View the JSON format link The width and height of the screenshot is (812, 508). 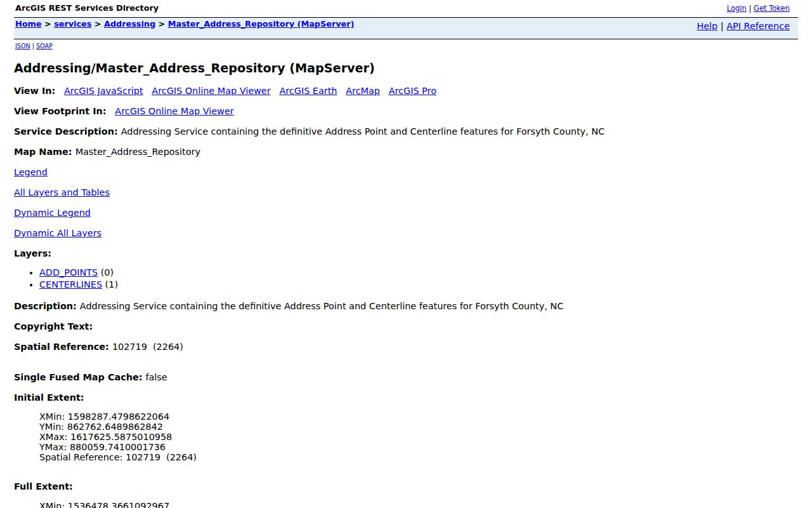coord(22,46)
